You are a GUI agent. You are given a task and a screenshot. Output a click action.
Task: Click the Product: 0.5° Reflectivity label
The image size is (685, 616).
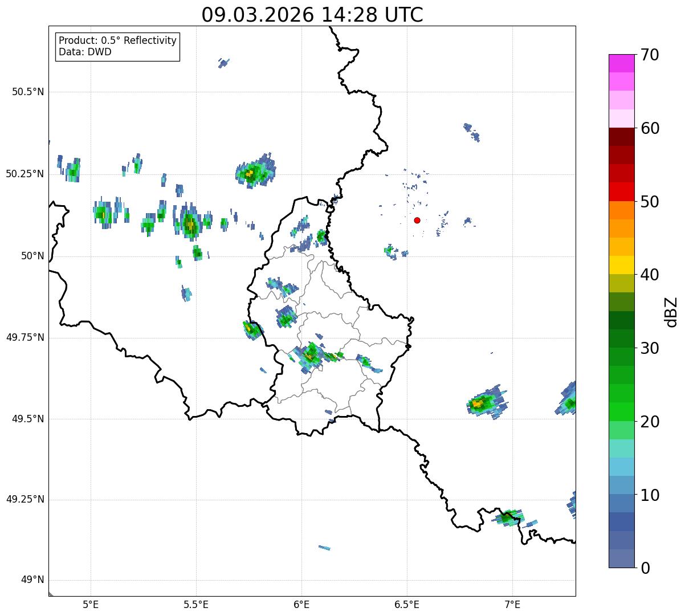pyautogui.click(x=117, y=40)
